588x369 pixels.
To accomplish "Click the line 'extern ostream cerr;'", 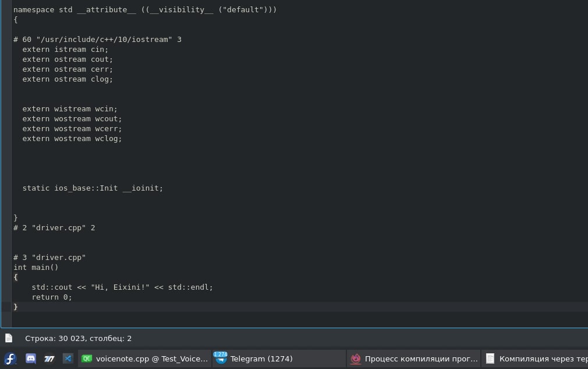I will [x=68, y=69].
